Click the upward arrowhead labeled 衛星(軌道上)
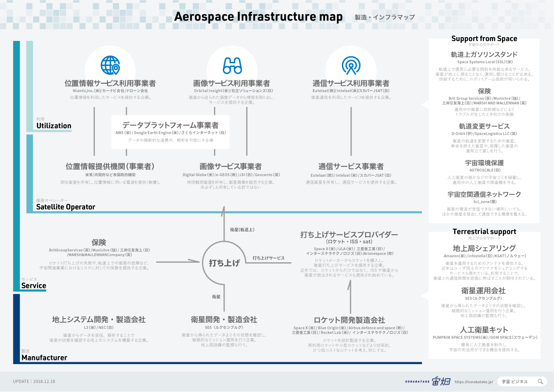The image size is (554, 392). [x=224, y=210]
